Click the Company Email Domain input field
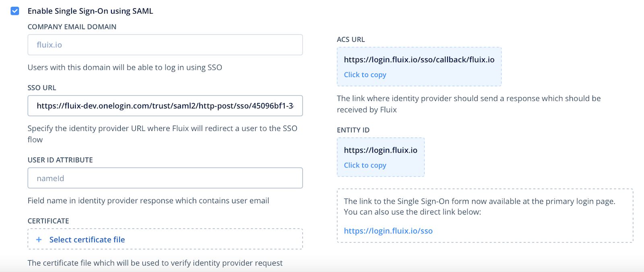644x272 pixels. coord(165,45)
